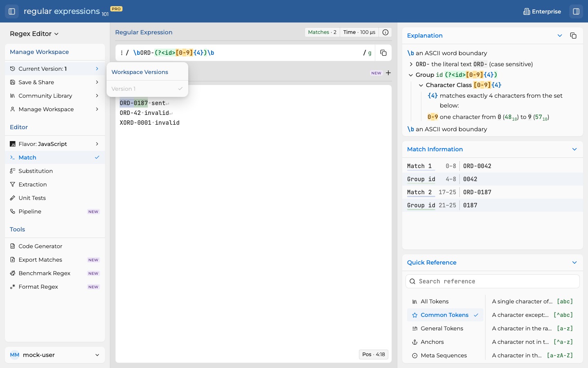Expand the ORD- literal text explanation

[x=411, y=64]
